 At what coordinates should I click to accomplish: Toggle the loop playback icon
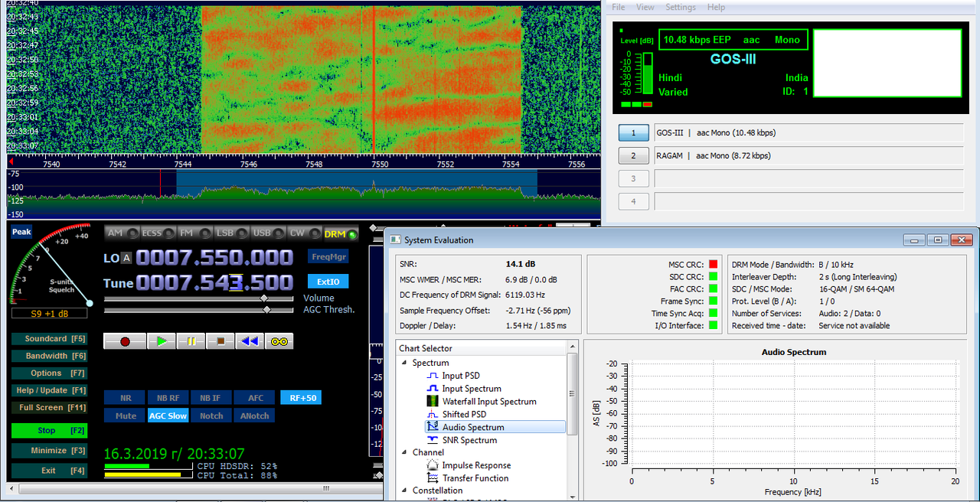pos(279,341)
